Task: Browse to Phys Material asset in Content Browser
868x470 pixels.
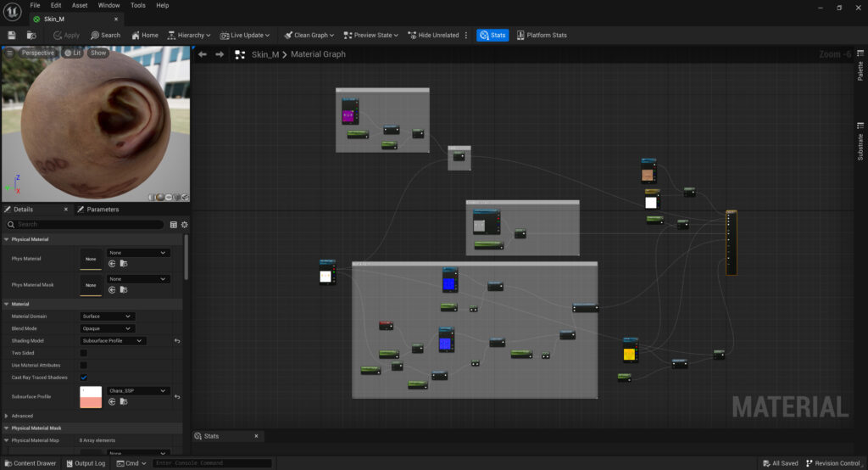Action: [124, 264]
